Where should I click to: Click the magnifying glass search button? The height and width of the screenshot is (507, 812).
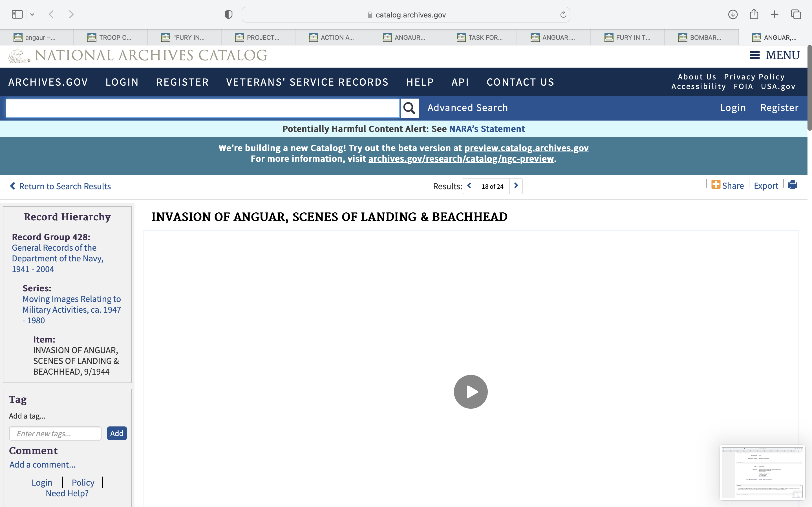point(409,108)
